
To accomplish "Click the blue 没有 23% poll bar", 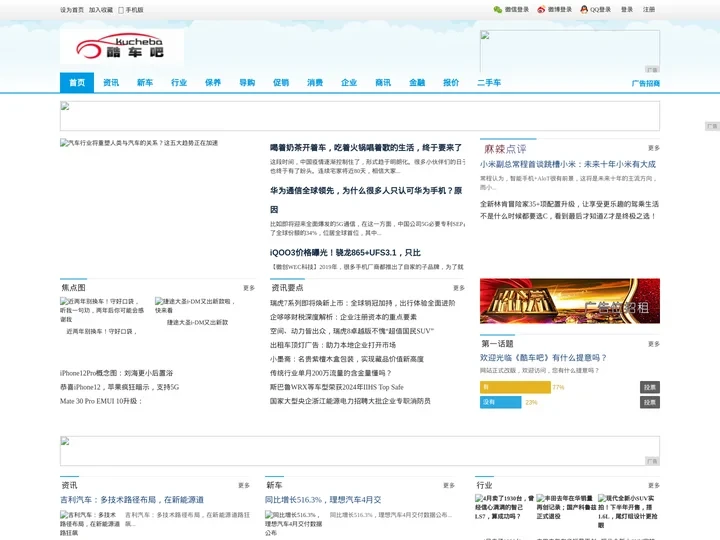I will pos(501,402).
